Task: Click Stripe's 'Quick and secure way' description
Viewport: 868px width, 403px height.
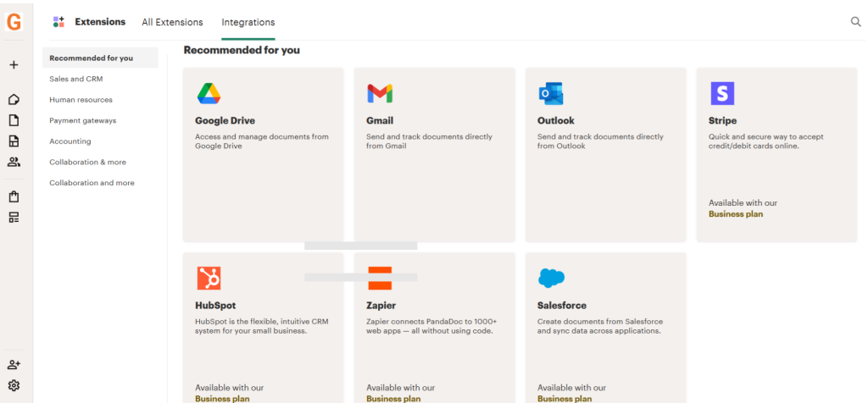Action: pos(766,141)
